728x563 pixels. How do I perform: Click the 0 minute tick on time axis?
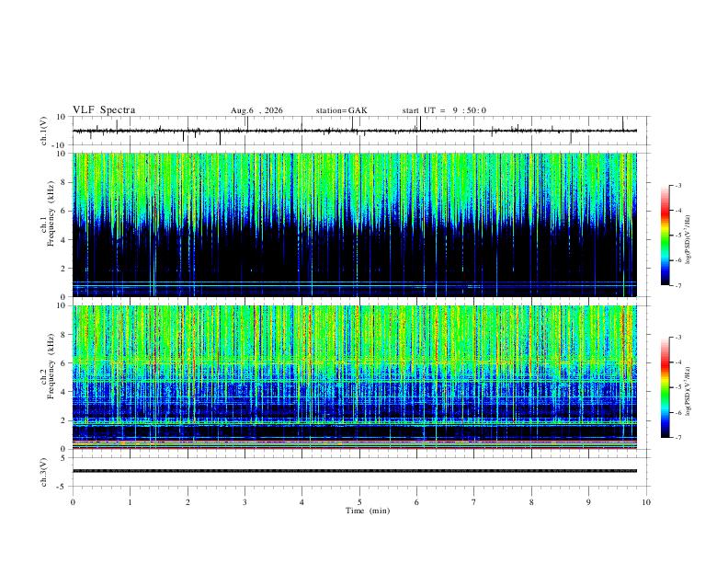coord(73,502)
